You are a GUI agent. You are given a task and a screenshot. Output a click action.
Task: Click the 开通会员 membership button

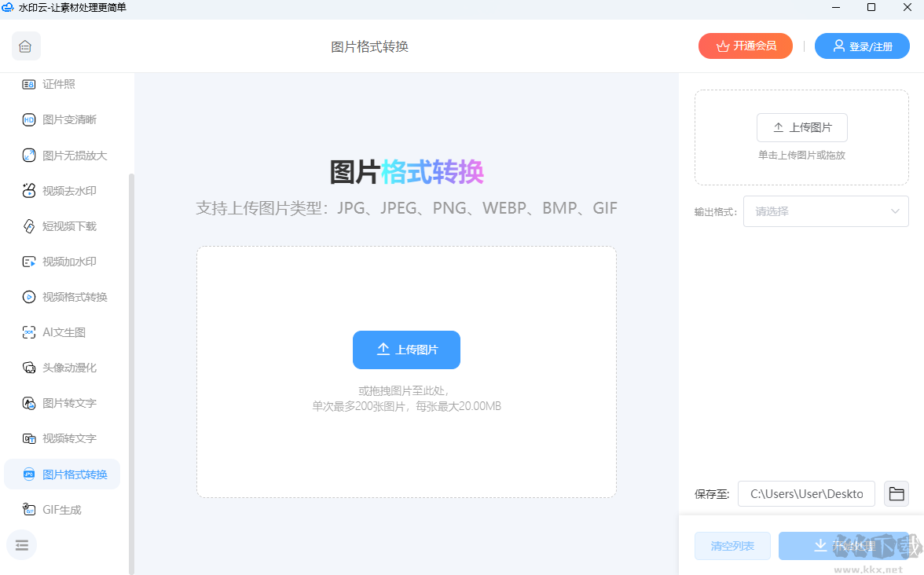coord(745,46)
